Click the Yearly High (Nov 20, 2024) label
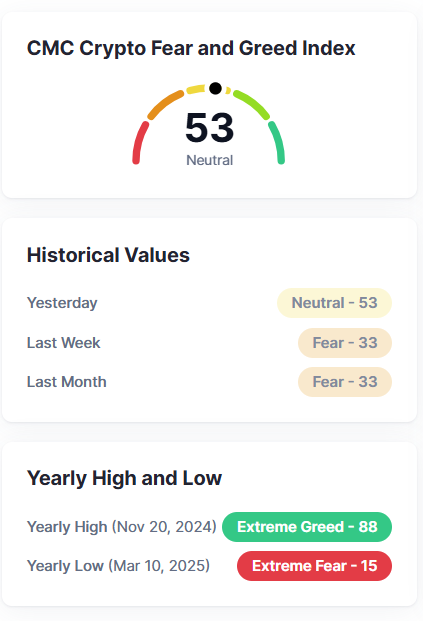 (x=122, y=527)
